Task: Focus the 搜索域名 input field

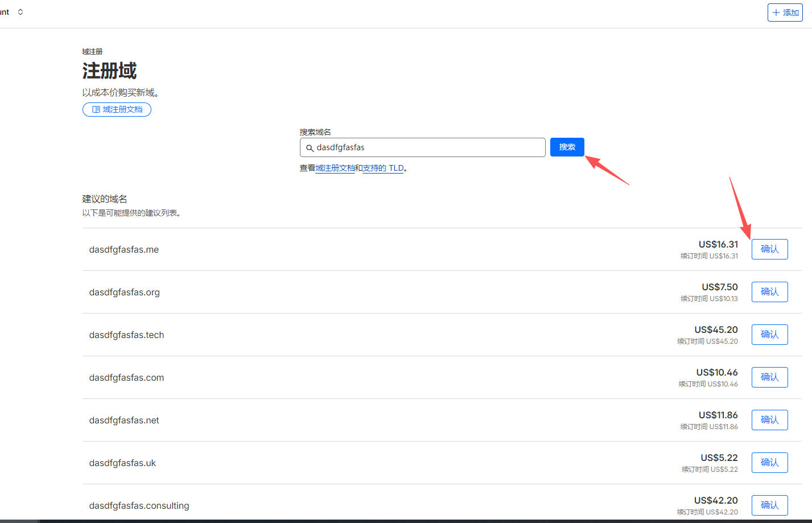Action: coord(427,147)
